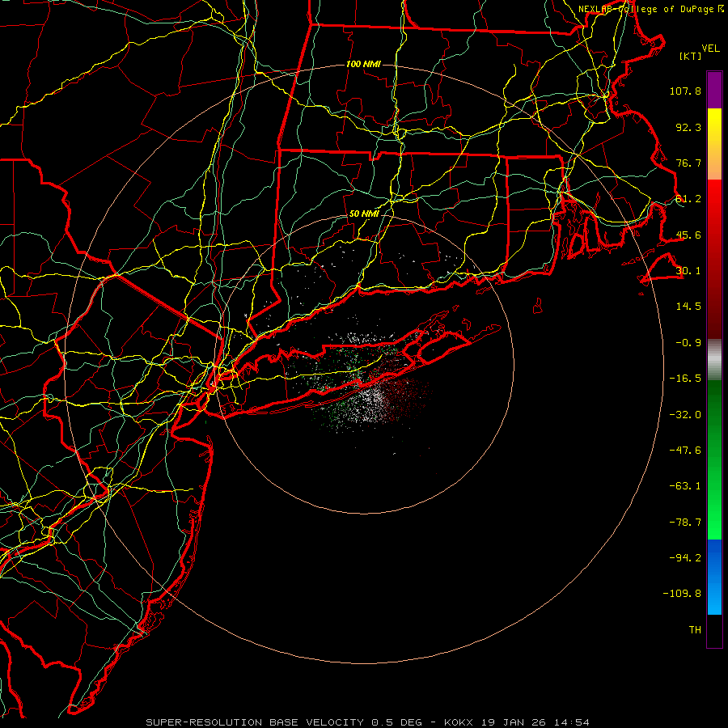
Task: Select the 14.5 value on the velocity scale
Action: click(x=688, y=307)
